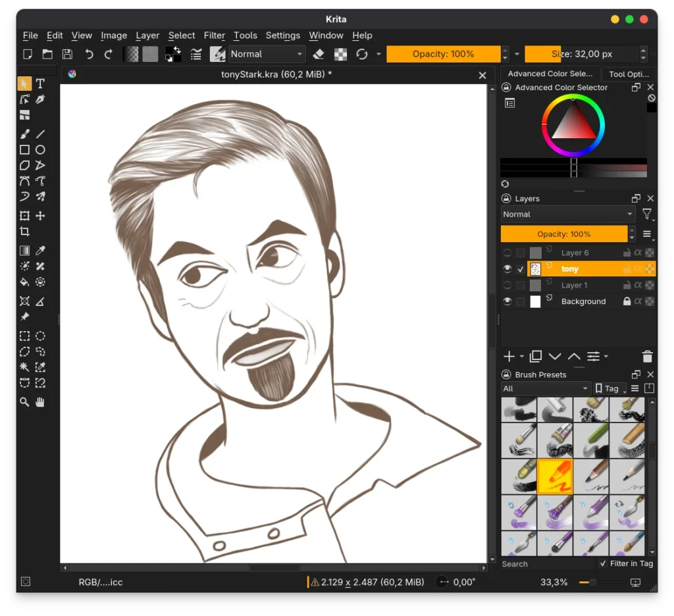Pick a hue on the color wheel
The width and height of the screenshot is (674, 616).
tap(573, 126)
